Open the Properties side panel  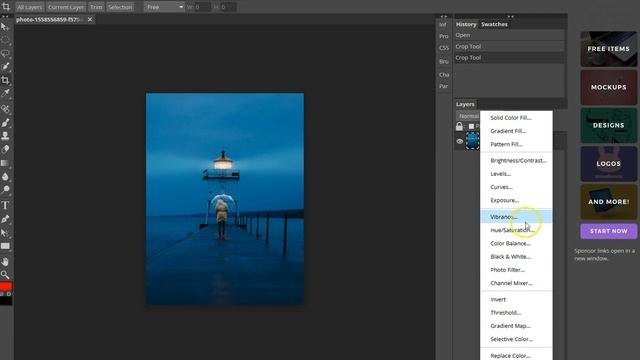444,36
